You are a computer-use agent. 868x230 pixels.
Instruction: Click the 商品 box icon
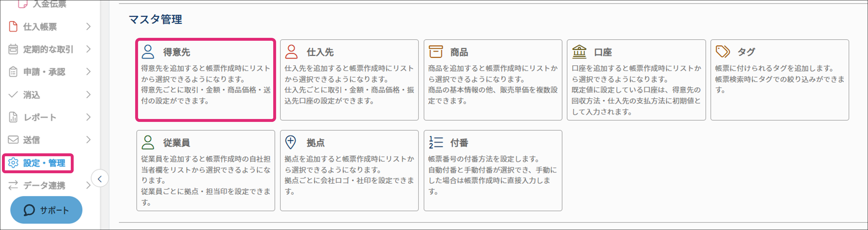(435, 52)
